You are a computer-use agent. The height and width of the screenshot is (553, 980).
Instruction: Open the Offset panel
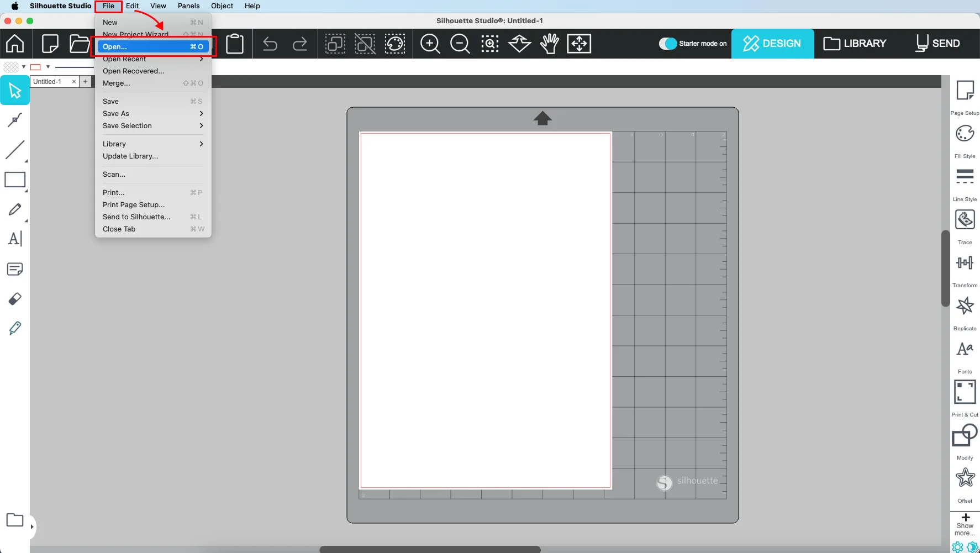[x=965, y=478]
